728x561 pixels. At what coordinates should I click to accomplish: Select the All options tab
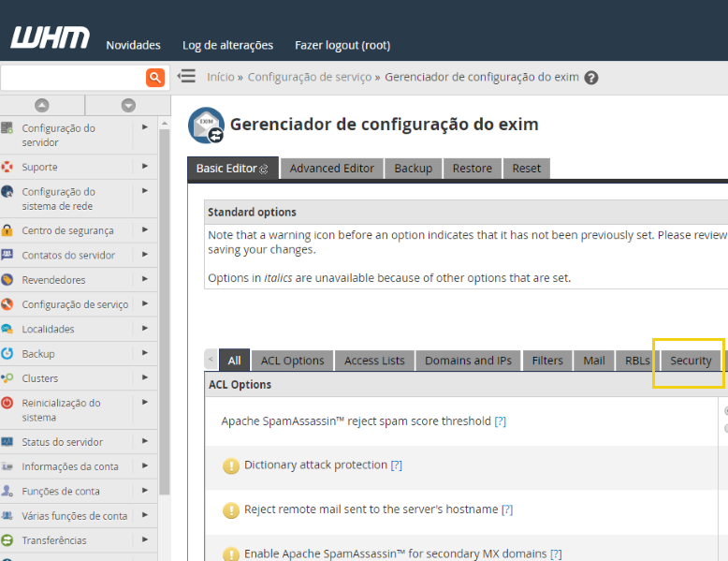tap(235, 361)
